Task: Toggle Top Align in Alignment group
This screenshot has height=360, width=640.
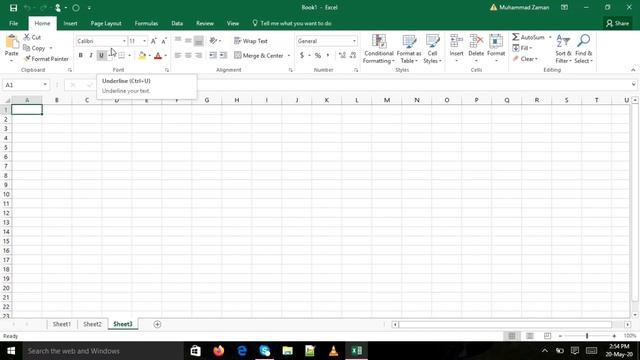Action: 178,40
